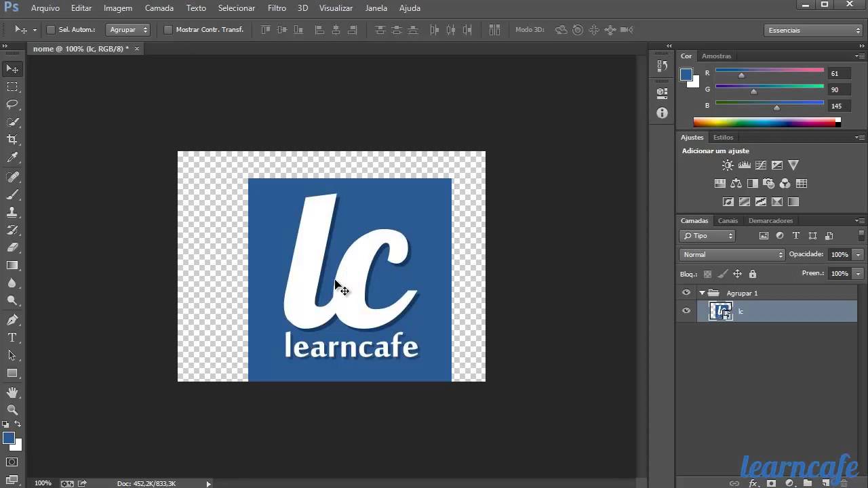Enable Mostrar Contr. Transf. checkbox
The height and width of the screenshot is (488, 868).
click(168, 30)
